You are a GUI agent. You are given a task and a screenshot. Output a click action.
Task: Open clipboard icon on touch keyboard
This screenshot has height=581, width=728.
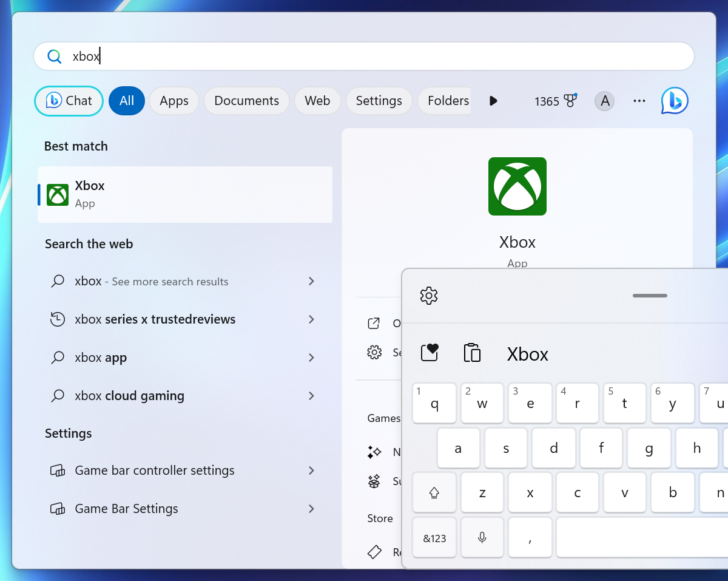click(x=472, y=353)
